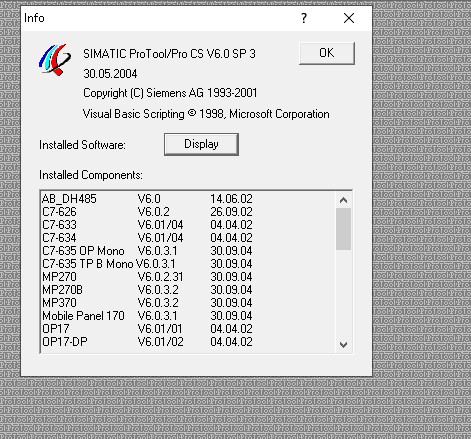Select the Mobile Panel 170 entry
The width and height of the screenshot is (471, 439).
[x=188, y=316]
